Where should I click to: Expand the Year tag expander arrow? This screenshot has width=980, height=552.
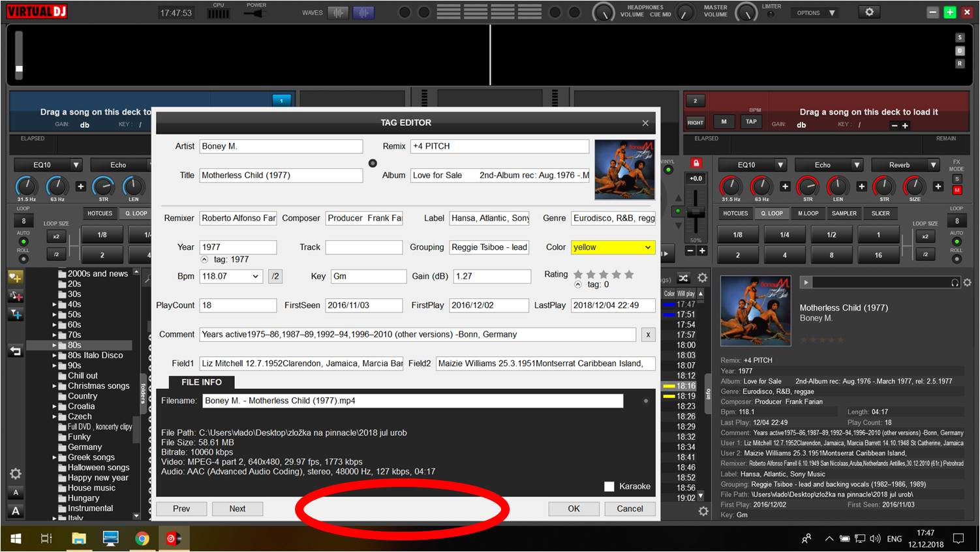pos(204,260)
